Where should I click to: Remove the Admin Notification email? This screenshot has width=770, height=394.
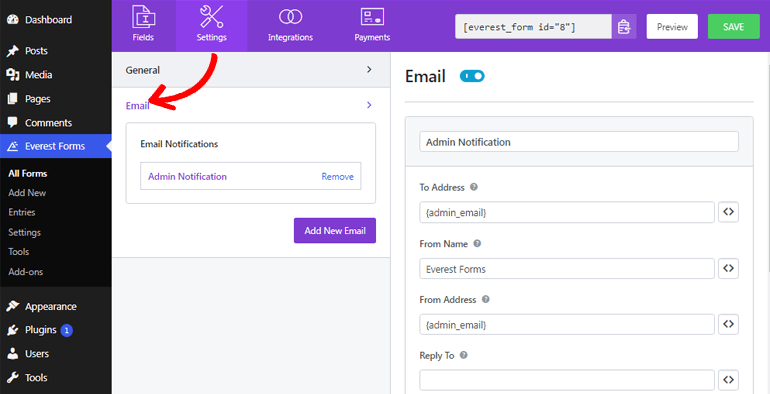[x=337, y=176]
